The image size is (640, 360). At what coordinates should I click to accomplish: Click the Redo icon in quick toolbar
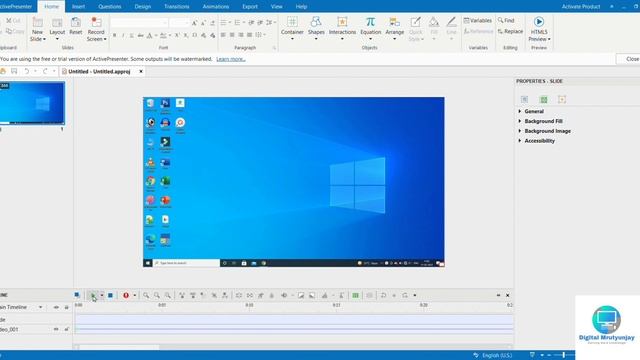click(45, 71)
